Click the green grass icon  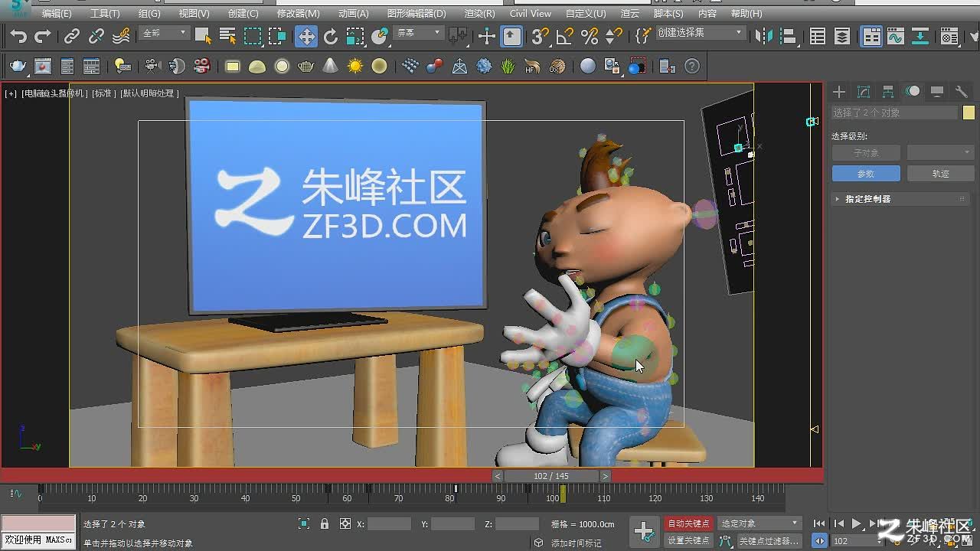click(508, 67)
